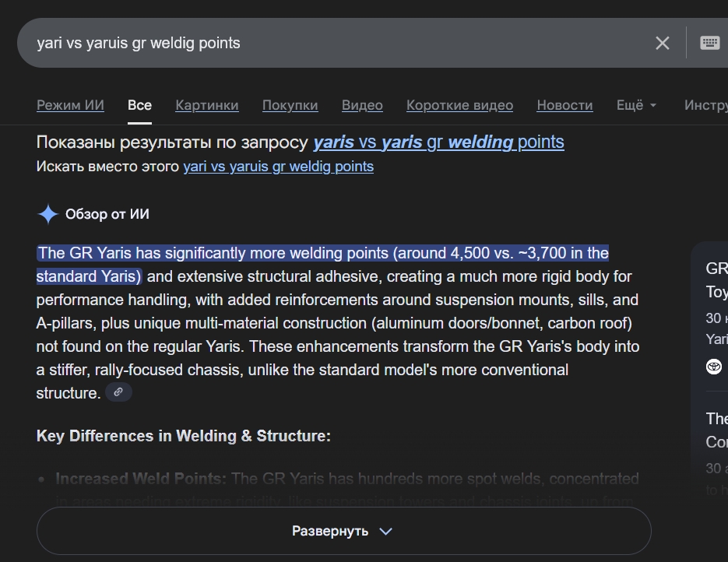
Task: Search instead for 'yari vs yaruis gr weldig points'
Action: click(278, 167)
